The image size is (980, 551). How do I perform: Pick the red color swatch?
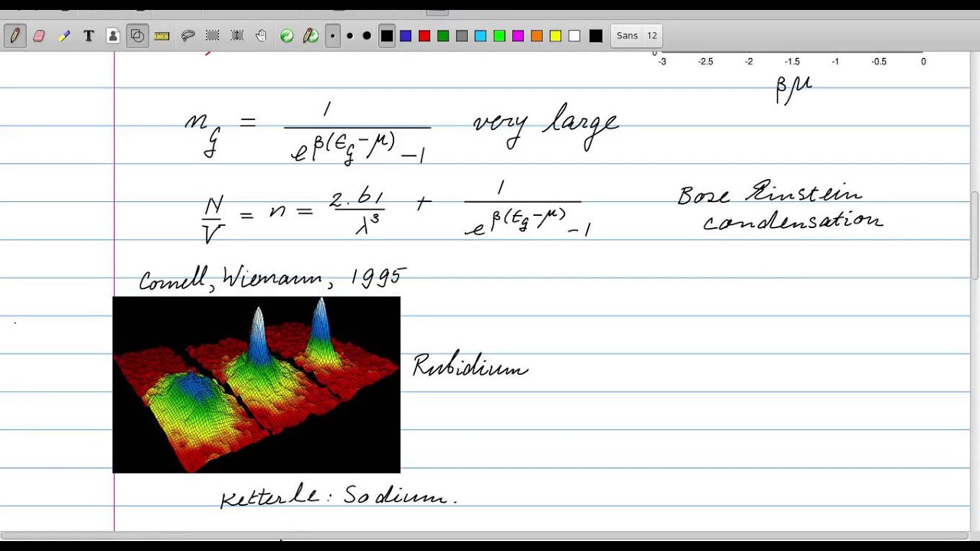pos(424,36)
